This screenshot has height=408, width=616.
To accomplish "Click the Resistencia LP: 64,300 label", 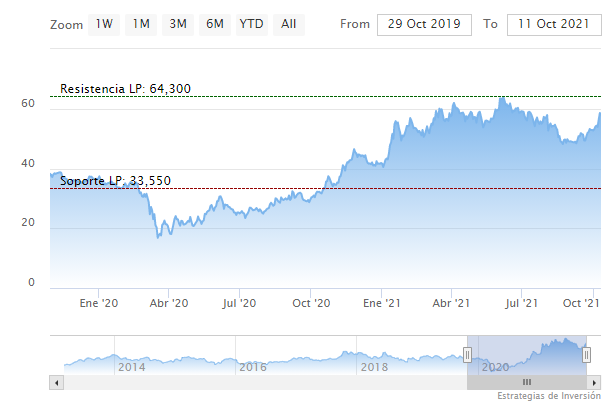I will click(125, 89).
